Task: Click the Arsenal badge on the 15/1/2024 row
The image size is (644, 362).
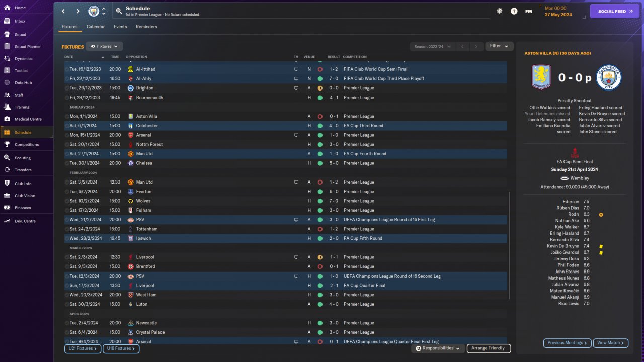Action: [130, 135]
